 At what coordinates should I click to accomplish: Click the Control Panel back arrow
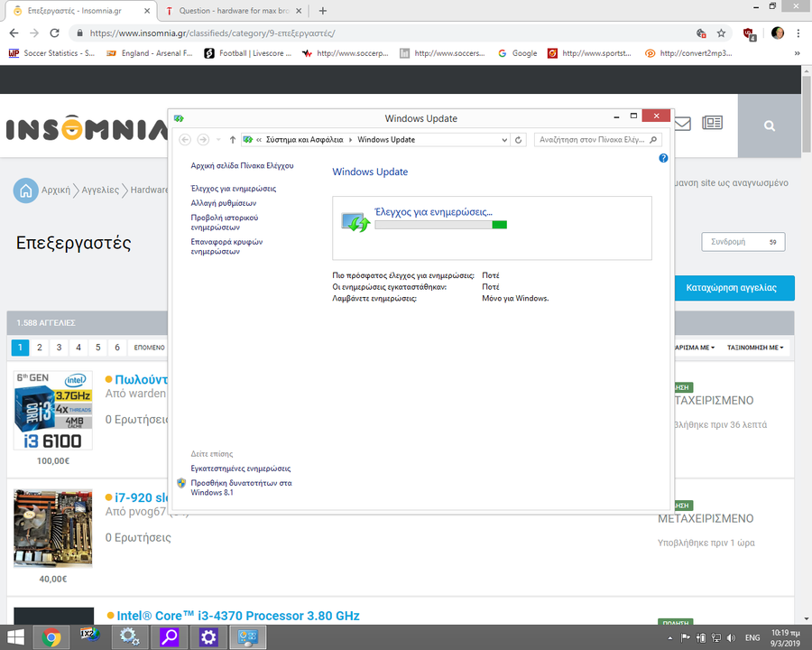point(185,139)
